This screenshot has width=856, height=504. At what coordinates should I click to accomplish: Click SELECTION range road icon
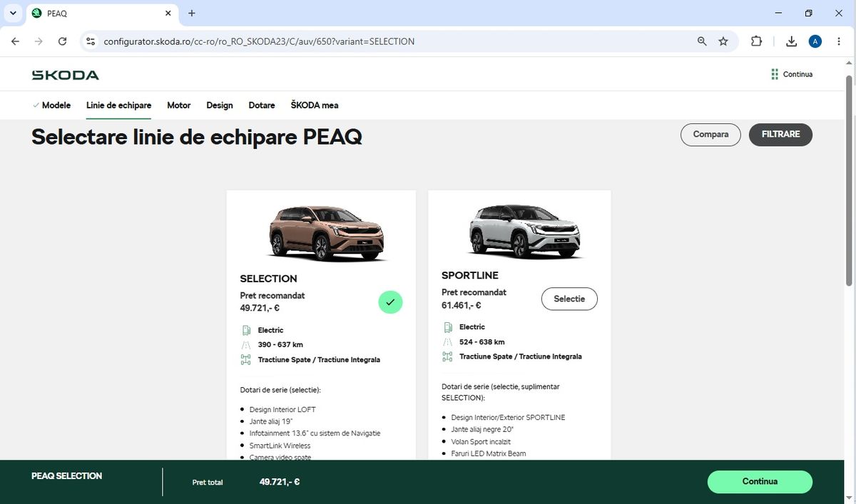coord(246,344)
